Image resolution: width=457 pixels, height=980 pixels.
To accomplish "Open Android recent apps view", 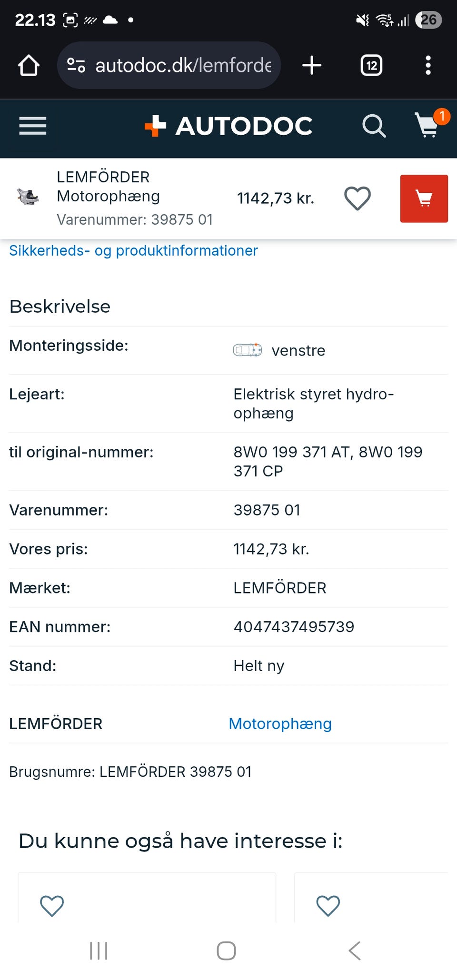I will click(x=99, y=950).
